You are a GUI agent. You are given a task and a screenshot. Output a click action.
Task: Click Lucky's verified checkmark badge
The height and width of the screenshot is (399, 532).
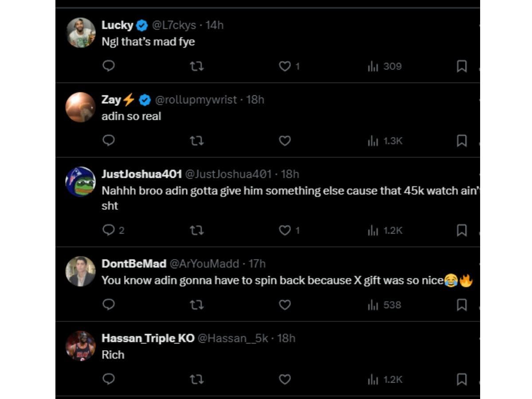pos(141,25)
